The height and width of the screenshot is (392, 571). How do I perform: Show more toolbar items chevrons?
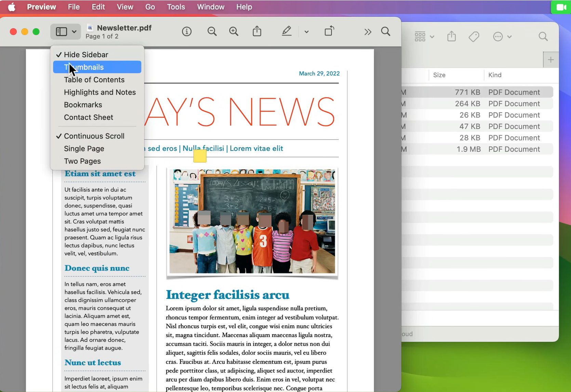368,32
